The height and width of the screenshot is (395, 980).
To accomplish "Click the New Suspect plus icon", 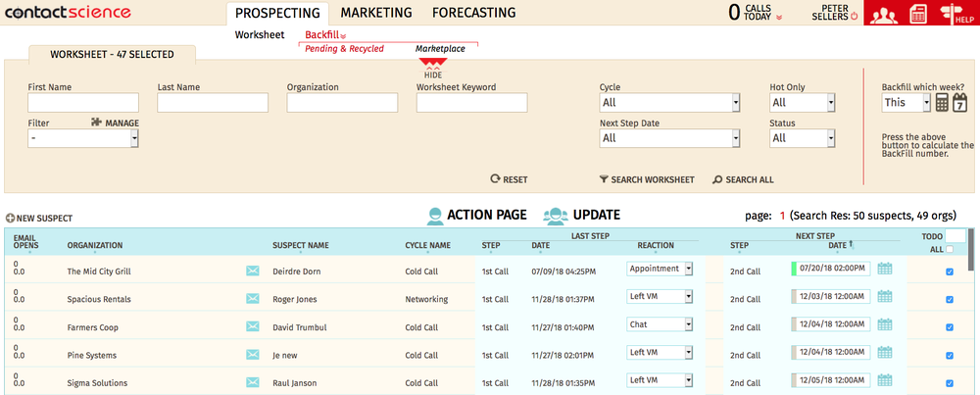I will coord(10,219).
